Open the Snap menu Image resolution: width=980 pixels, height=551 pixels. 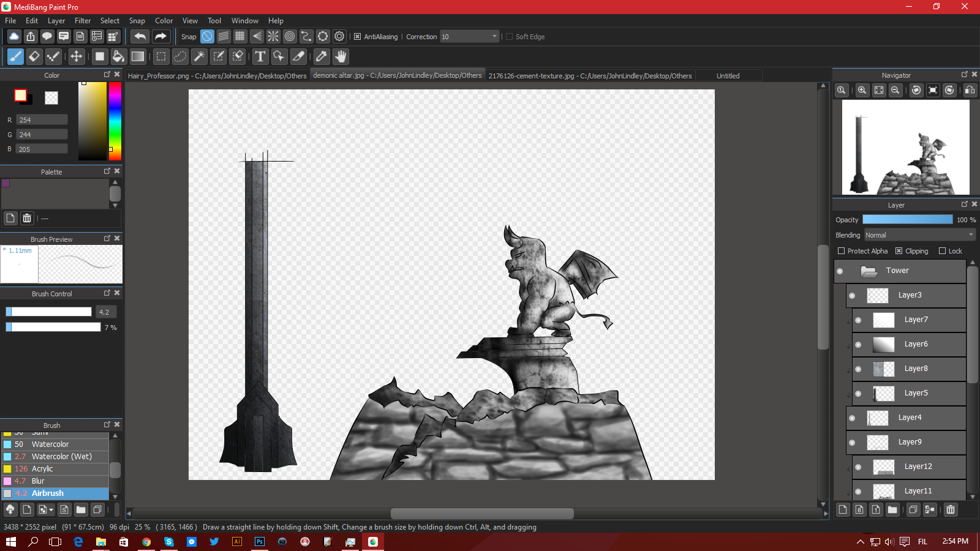(x=137, y=21)
